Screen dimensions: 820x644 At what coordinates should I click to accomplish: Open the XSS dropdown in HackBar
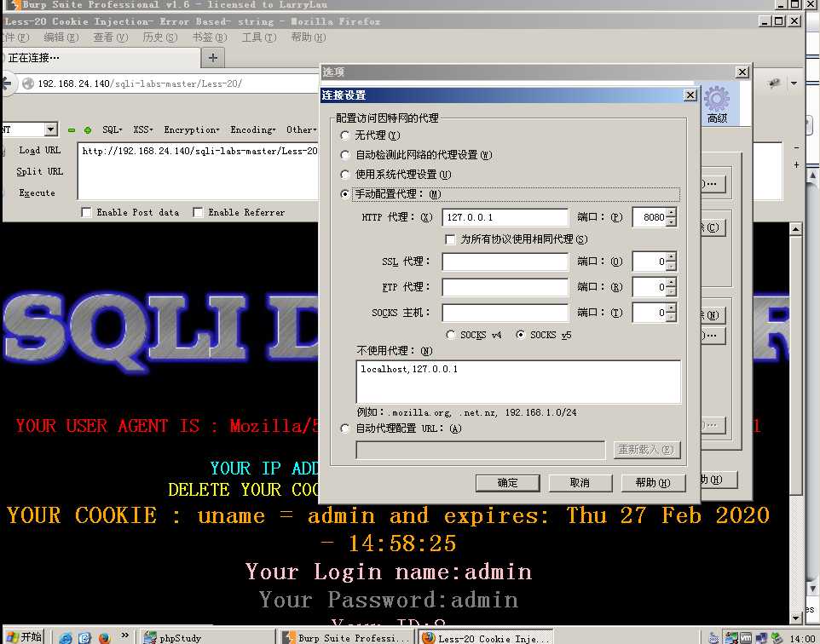point(142,129)
